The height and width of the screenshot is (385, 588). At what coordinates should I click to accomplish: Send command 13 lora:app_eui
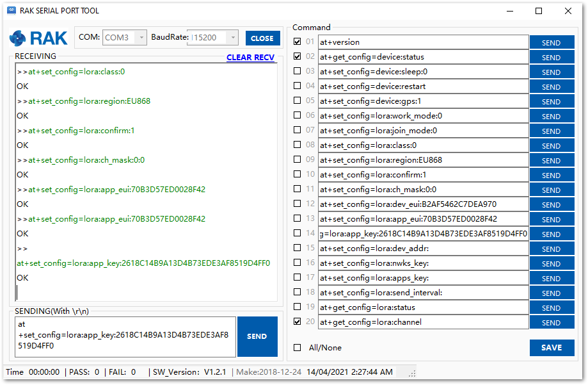552,219
